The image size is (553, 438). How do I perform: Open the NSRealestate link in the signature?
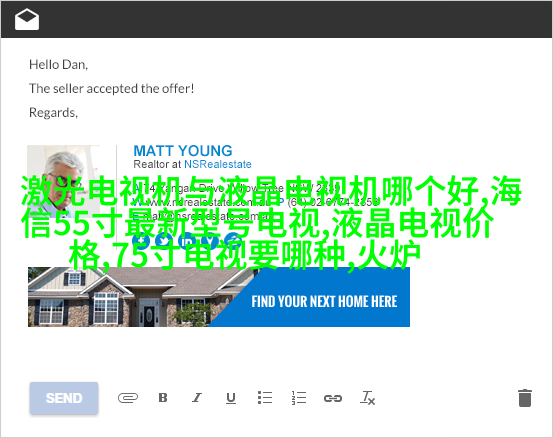point(218,164)
